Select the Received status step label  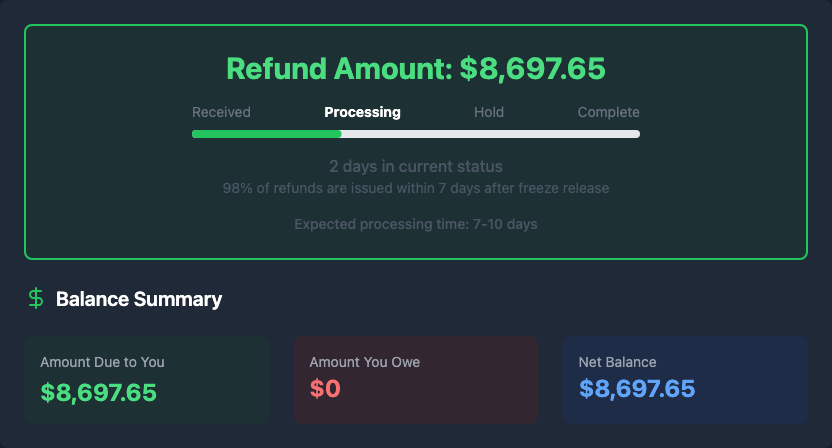(x=221, y=112)
